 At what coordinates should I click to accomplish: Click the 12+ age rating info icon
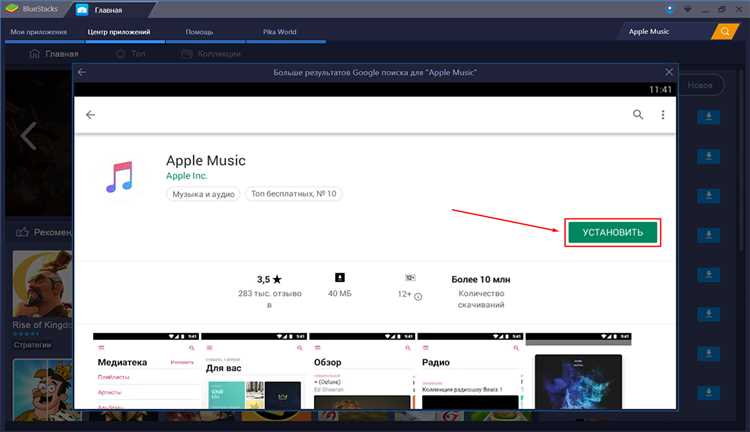pos(418,297)
